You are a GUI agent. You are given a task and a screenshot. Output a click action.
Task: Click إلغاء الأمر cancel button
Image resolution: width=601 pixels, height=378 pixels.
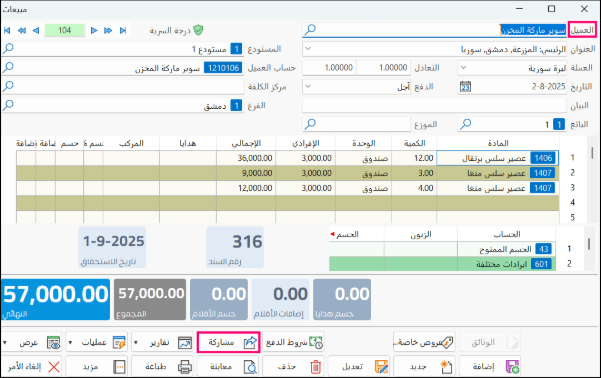coord(31,366)
